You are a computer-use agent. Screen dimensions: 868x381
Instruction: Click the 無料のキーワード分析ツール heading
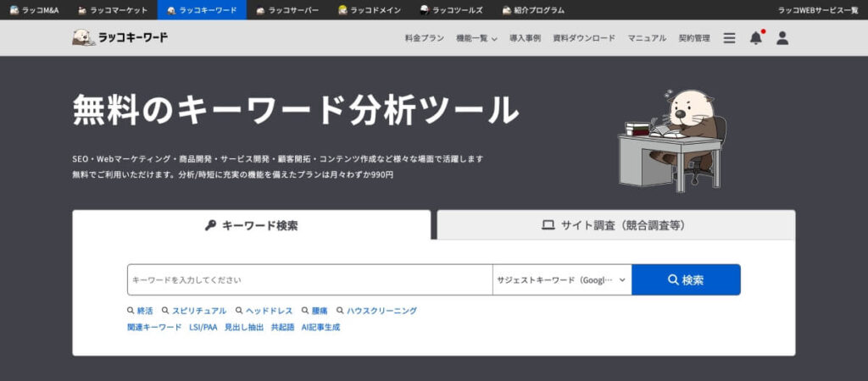point(296,109)
